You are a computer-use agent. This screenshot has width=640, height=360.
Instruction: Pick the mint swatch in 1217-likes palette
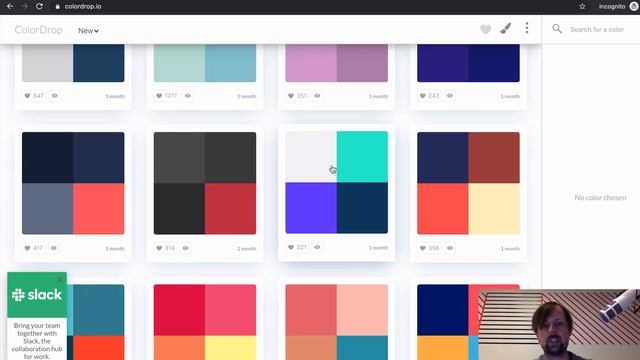coord(179,63)
